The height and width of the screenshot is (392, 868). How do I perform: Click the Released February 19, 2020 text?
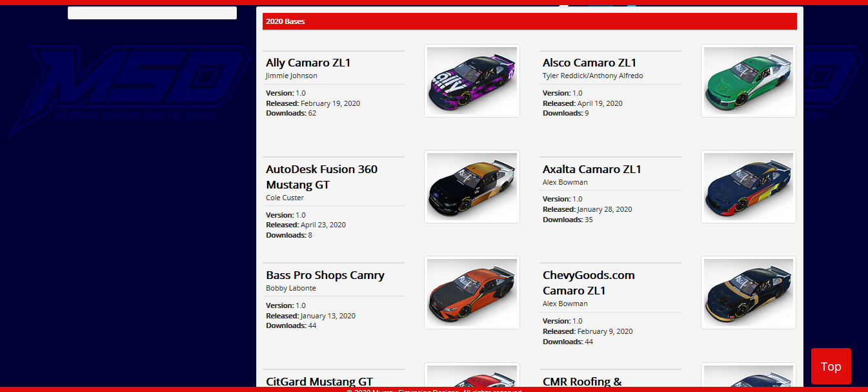click(x=313, y=103)
